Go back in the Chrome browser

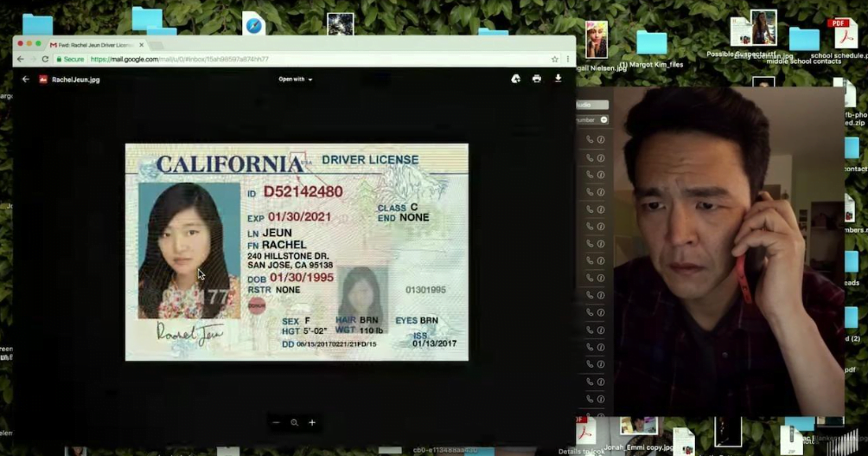tap(21, 59)
